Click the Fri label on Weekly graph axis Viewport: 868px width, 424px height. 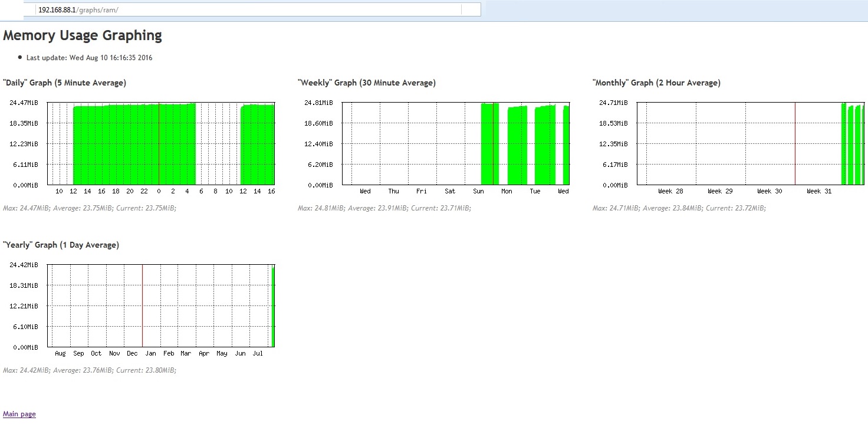coord(422,191)
